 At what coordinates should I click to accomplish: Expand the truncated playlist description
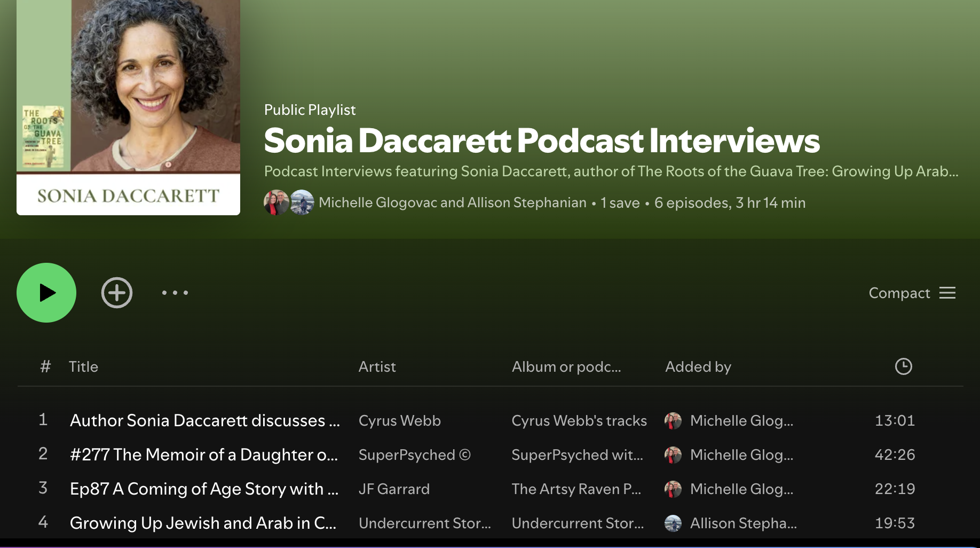(611, 171)
